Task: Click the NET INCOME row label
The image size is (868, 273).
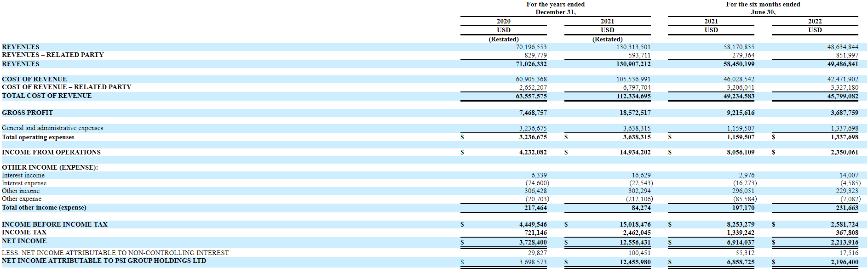Action: coord(24,241)
